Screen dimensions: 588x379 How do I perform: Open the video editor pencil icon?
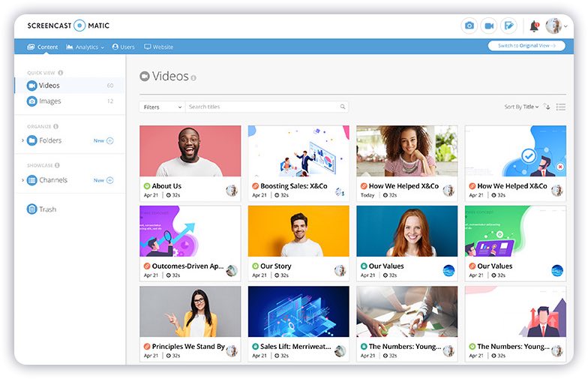point(508,26)
